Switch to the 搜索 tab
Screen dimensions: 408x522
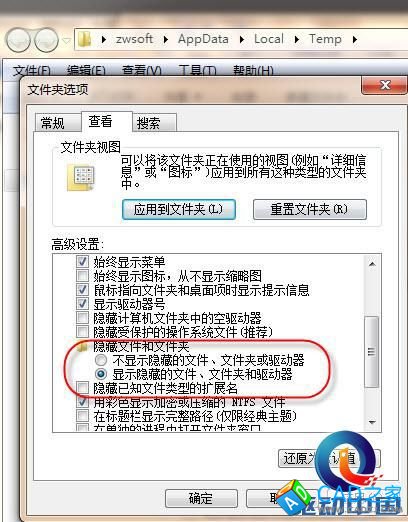tap(148, 123)
